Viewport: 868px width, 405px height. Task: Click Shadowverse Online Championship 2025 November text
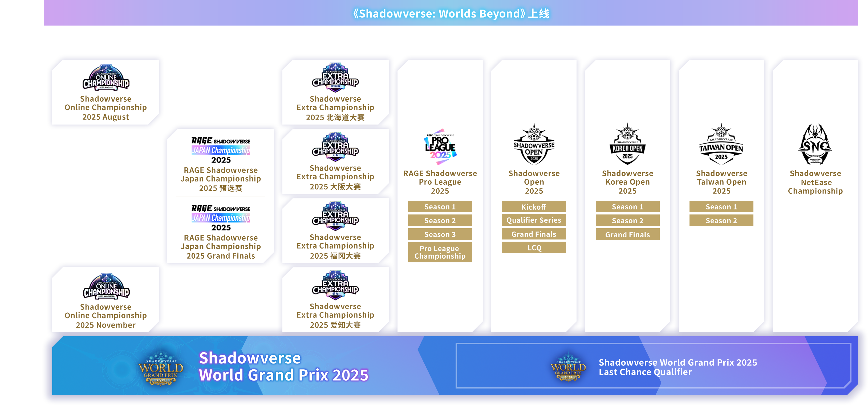pos(106,316)
